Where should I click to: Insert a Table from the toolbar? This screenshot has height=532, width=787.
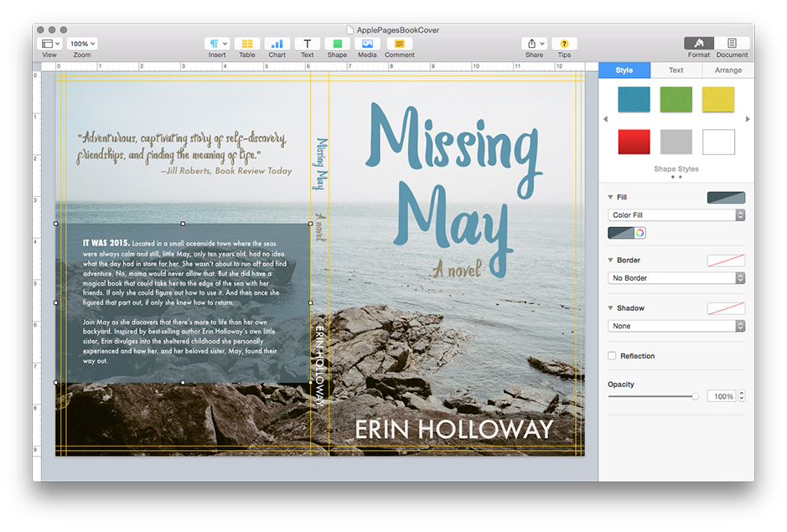point(246,44)
